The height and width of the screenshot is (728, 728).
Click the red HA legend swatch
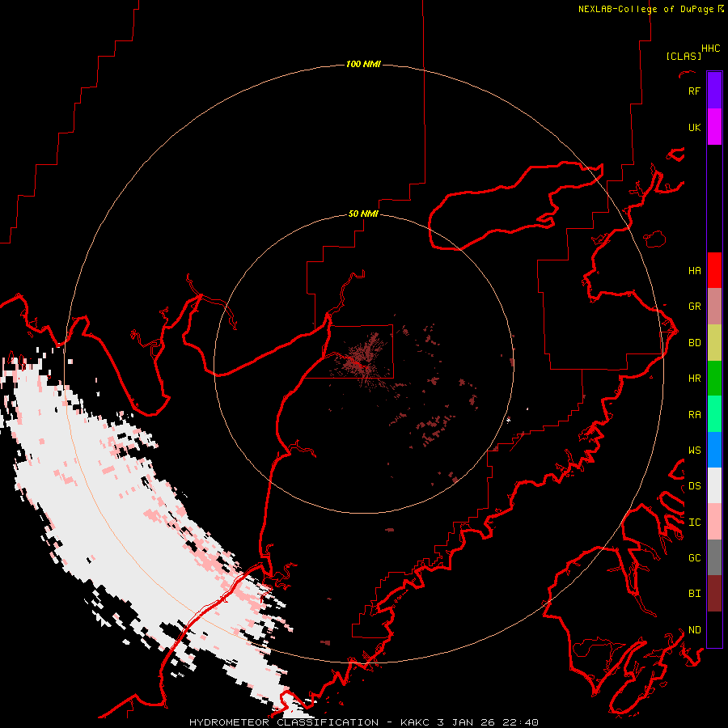[714, 270]
